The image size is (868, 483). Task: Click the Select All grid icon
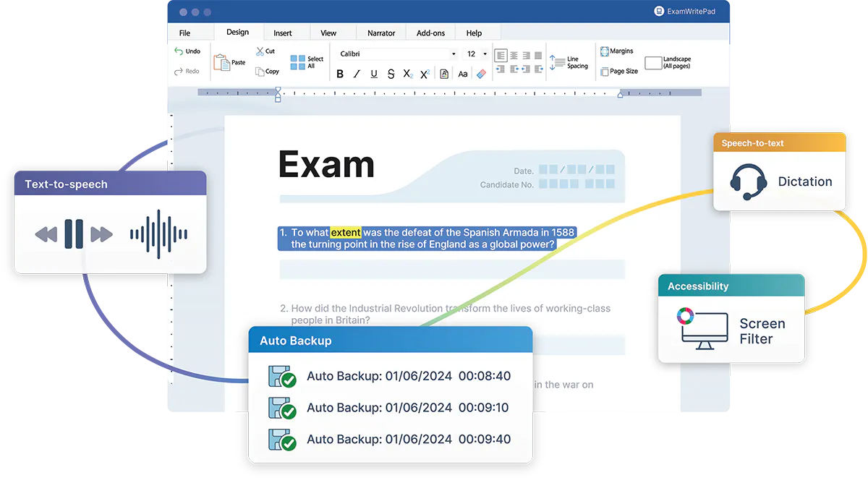point(298,62)
